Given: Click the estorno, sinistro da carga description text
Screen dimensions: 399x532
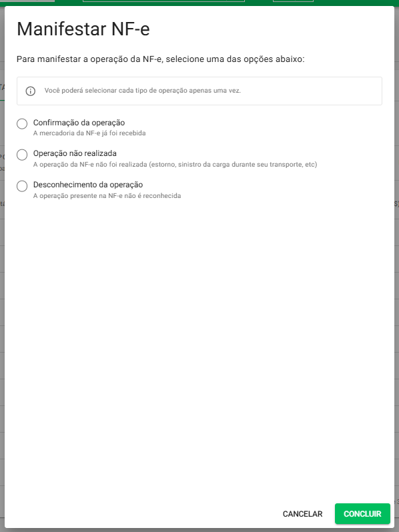Looking at the screenshot, I should [x=175, y=165].
